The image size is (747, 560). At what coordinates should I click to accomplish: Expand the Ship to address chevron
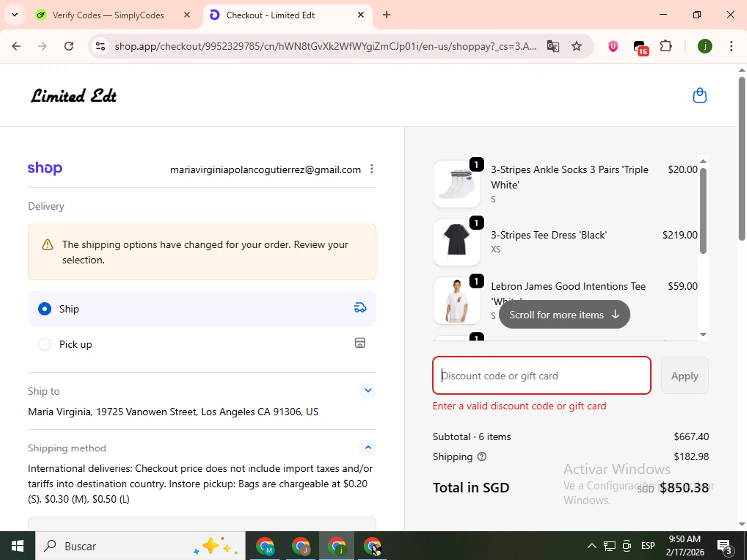tap(368, 390)
